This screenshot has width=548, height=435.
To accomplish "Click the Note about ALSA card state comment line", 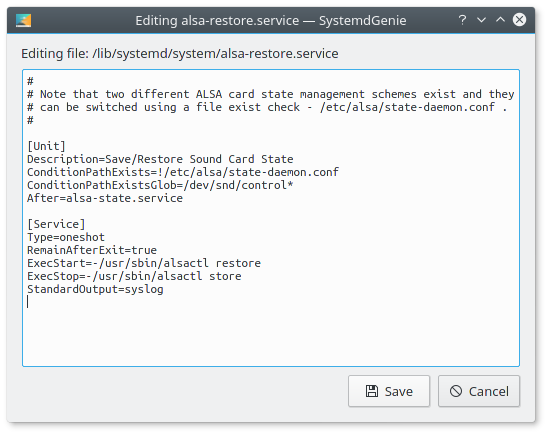I will click(x=271, y=94).
